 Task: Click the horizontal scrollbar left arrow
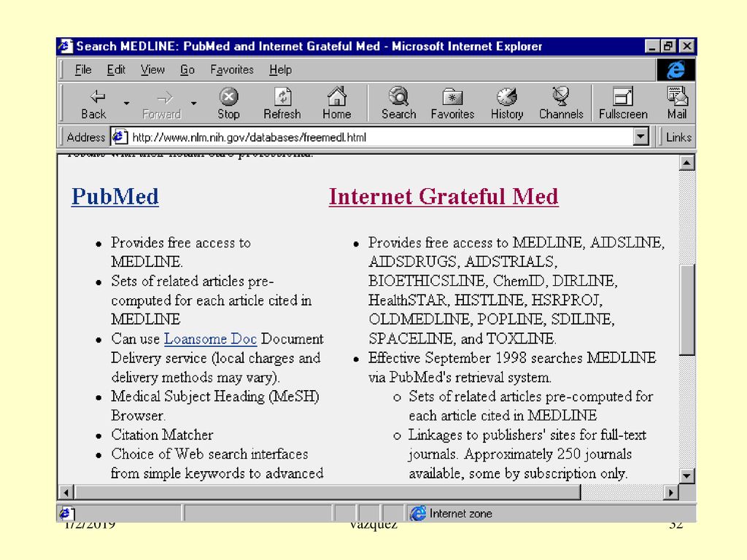click(66, 492)
